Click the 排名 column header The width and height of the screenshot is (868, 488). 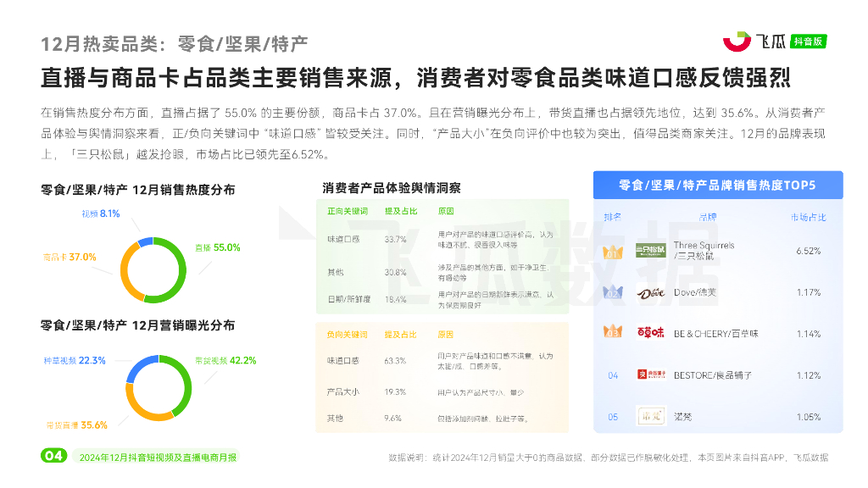(612, 218)
